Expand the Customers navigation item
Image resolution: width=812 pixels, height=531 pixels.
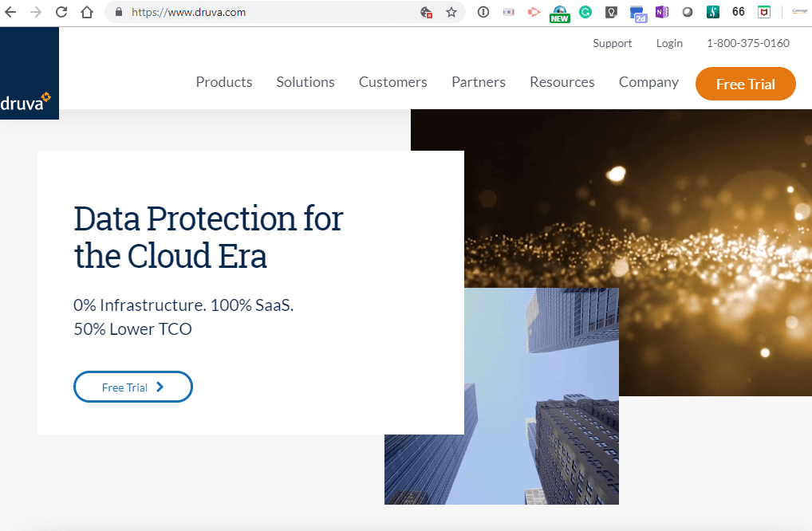[392, 82]
